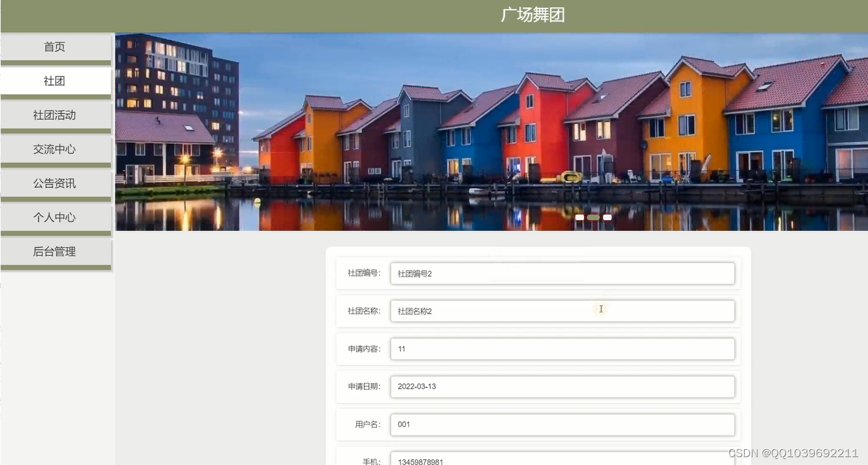This screenshot has width=868, height=465.
Task: Click the 后台管理 sidebar entry
Action: (x=55, y=251)
